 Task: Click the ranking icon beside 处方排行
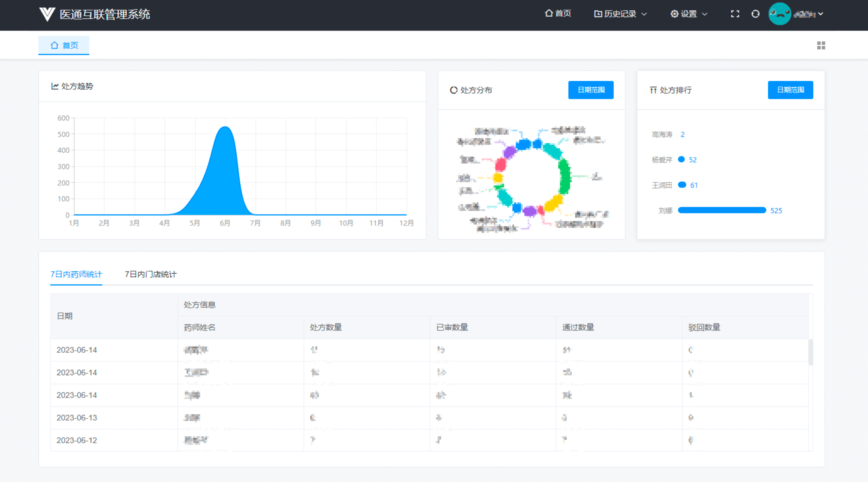coord(653,90)
